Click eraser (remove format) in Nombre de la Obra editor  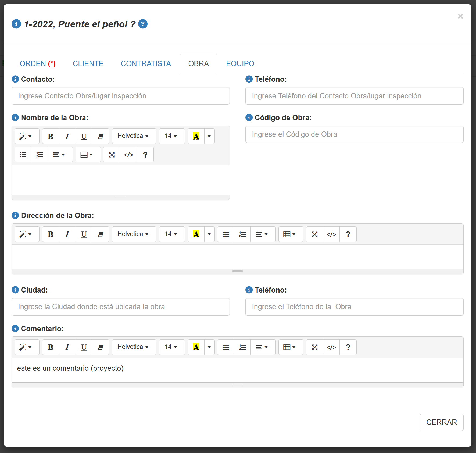tap(101, 136)
